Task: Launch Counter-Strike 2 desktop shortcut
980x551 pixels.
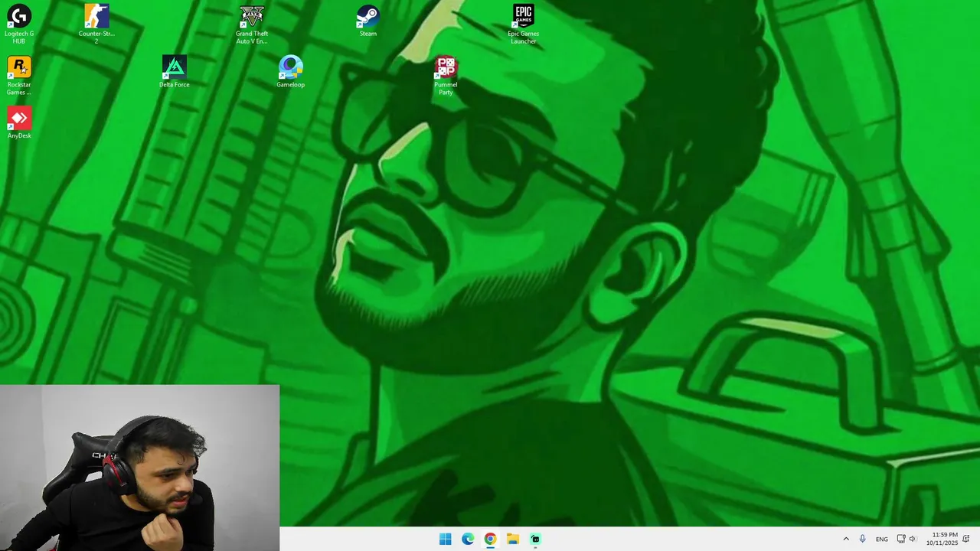Action: [x=96, y=24]
